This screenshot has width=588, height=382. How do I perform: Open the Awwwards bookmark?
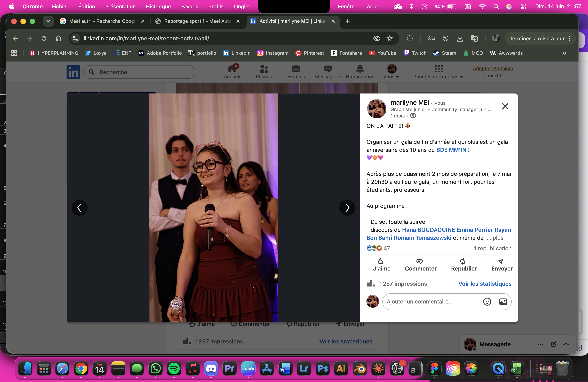point(506,53)
